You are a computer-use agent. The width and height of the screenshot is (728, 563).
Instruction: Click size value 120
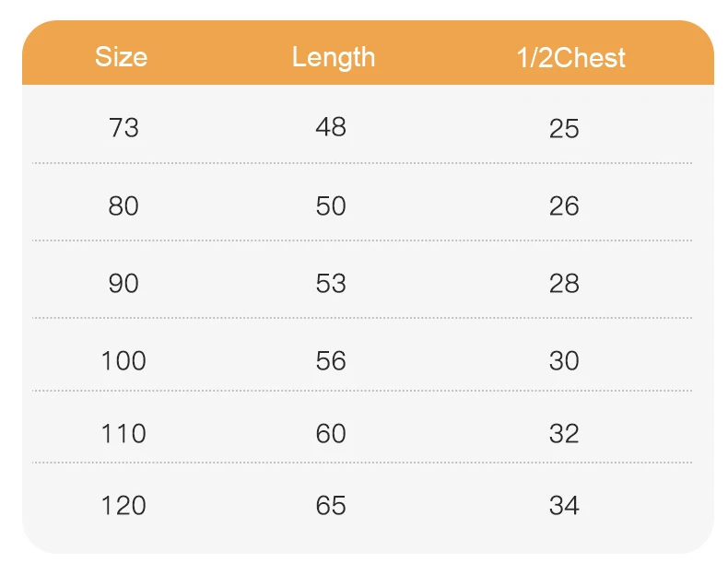tap(123, 505)
